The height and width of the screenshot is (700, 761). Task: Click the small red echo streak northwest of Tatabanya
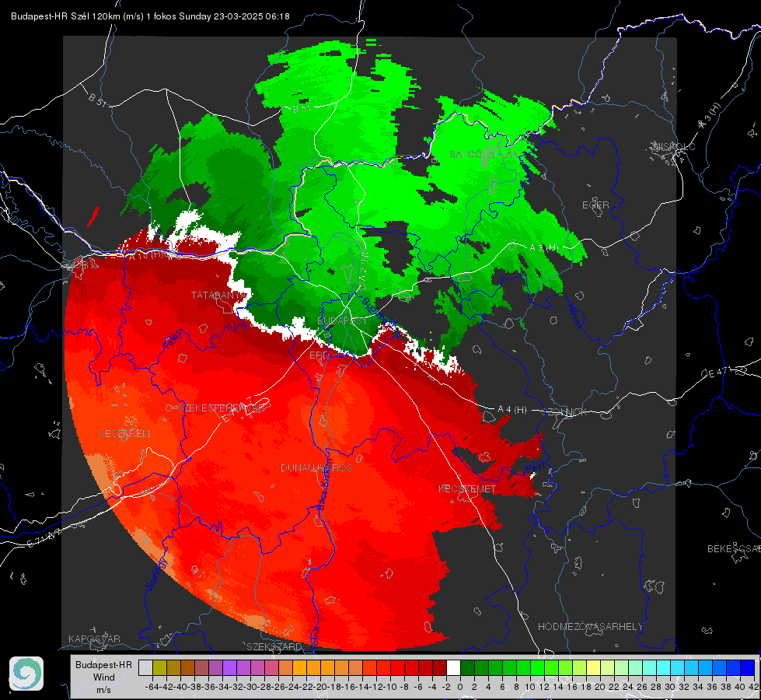coord(93,216)
